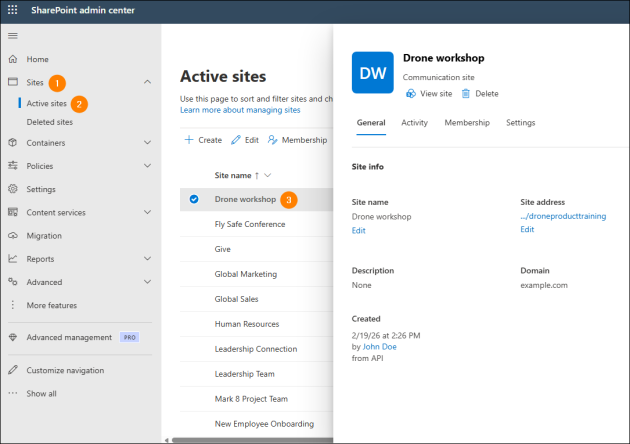Viewport: 630px width, 444px height.
Task: Click the Migration cloud icon
Action: coord(13,235)
